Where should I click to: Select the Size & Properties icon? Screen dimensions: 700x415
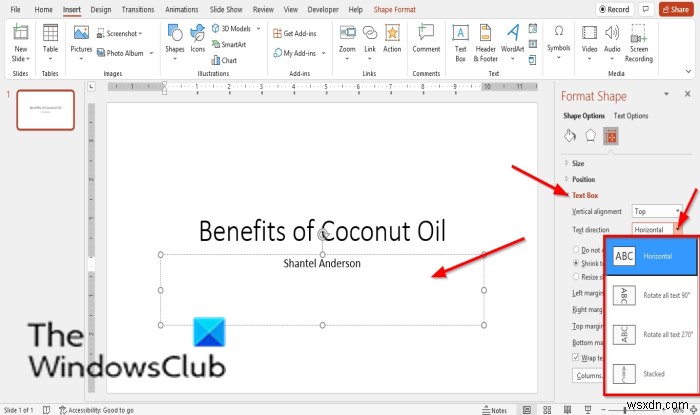(x=610, y=136)
